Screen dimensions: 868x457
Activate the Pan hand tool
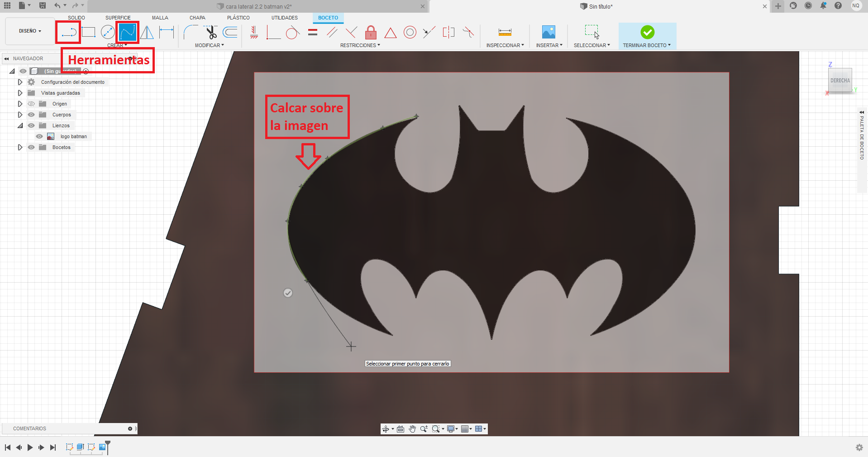(412, 429)
